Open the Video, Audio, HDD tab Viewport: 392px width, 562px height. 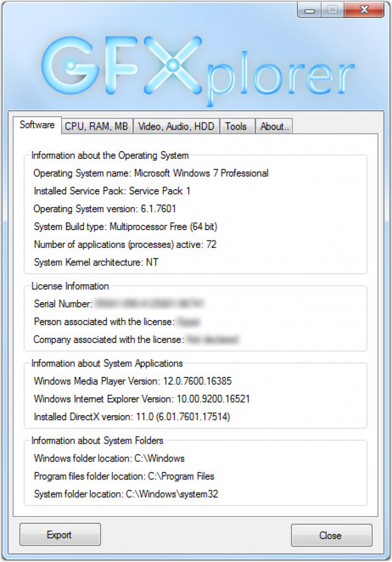[x=176, y=126]
